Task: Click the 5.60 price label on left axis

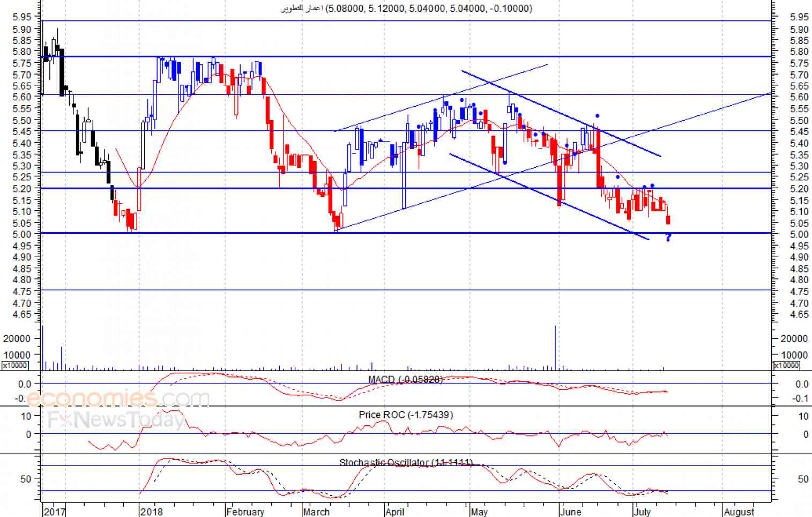Action: point(22,97)
